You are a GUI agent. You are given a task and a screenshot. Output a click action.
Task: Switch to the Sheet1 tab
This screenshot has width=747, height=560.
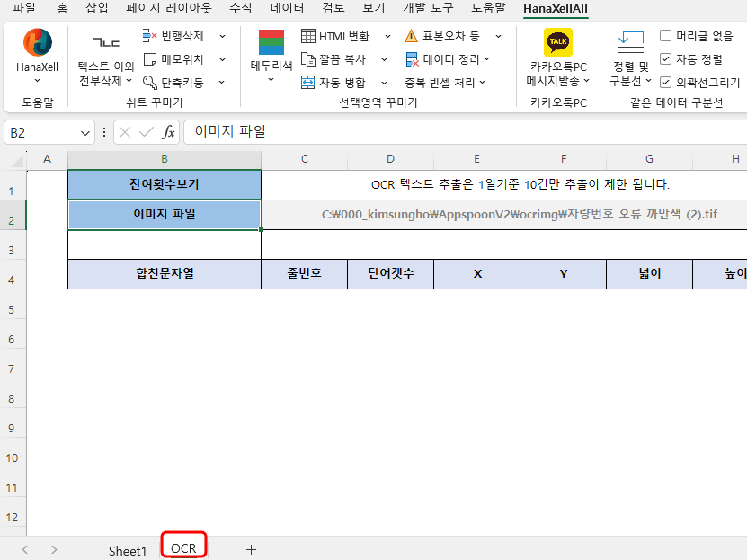click(x=128, y=550)
